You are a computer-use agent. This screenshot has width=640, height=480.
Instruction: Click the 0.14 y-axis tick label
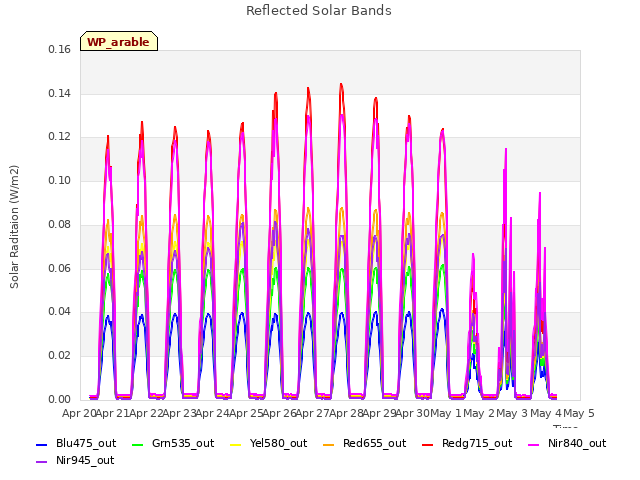(60, 93)
